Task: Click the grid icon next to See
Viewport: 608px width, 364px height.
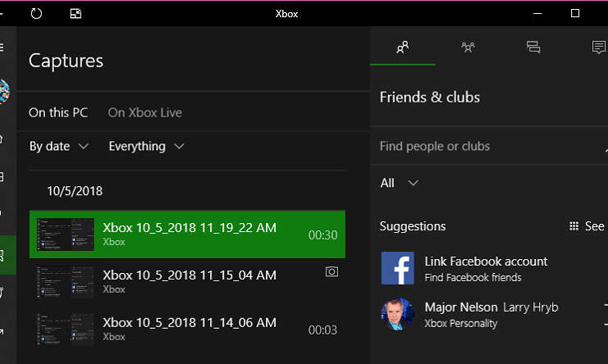Action: (574, 226)
